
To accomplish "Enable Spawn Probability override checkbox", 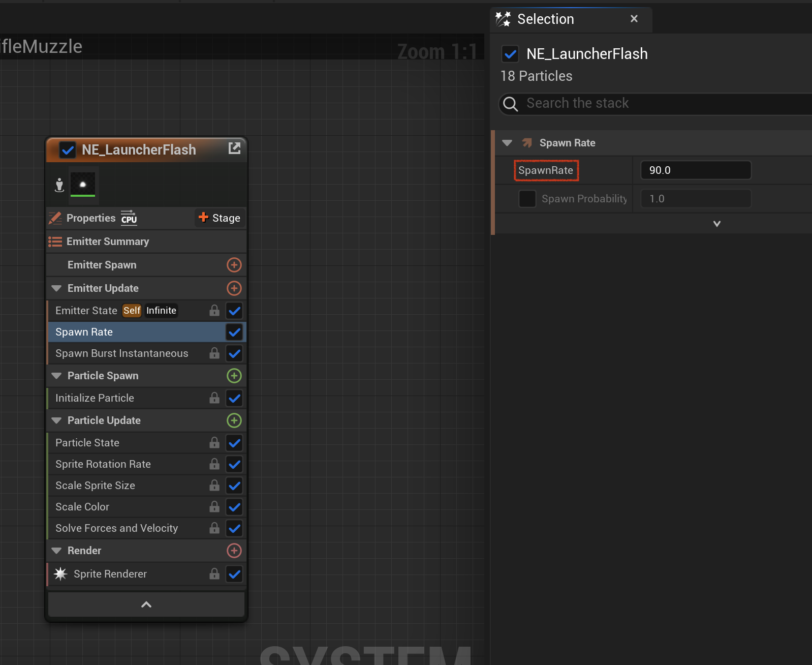I will pos(527,199).
